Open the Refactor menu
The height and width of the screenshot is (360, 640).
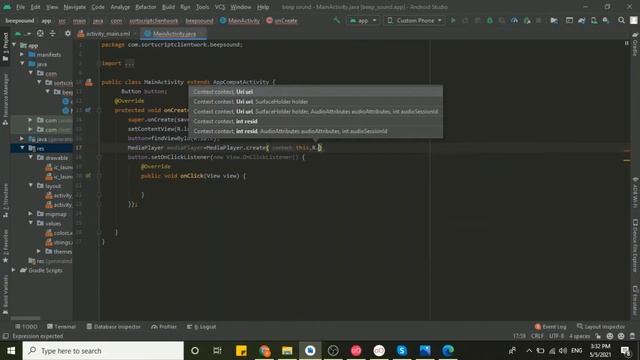coord(146,7)
